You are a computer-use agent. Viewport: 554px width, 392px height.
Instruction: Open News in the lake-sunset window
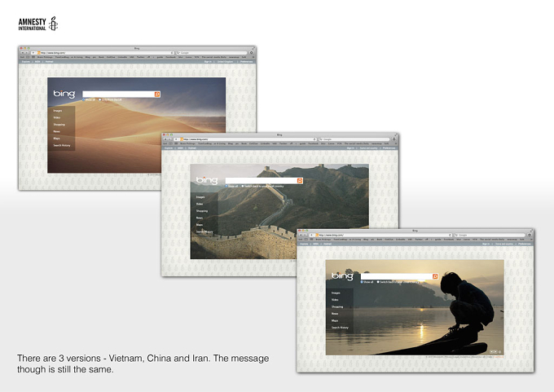[335, 314]
